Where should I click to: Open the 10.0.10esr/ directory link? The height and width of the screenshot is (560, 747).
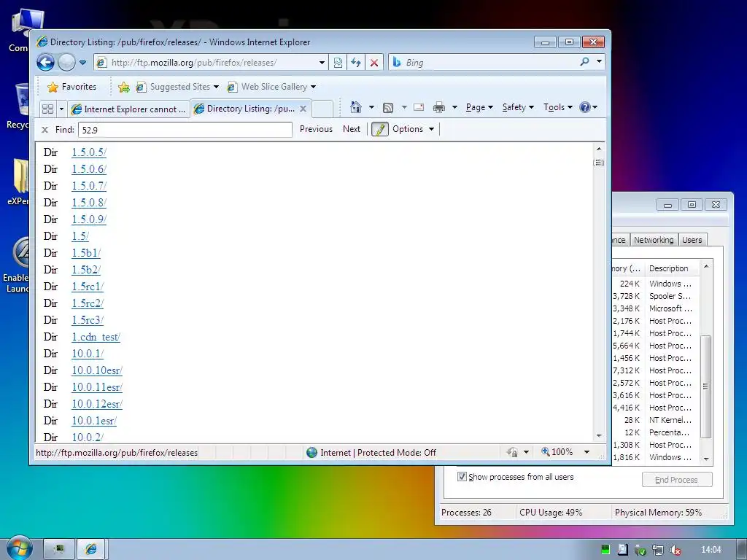click(x=97, y=370)
